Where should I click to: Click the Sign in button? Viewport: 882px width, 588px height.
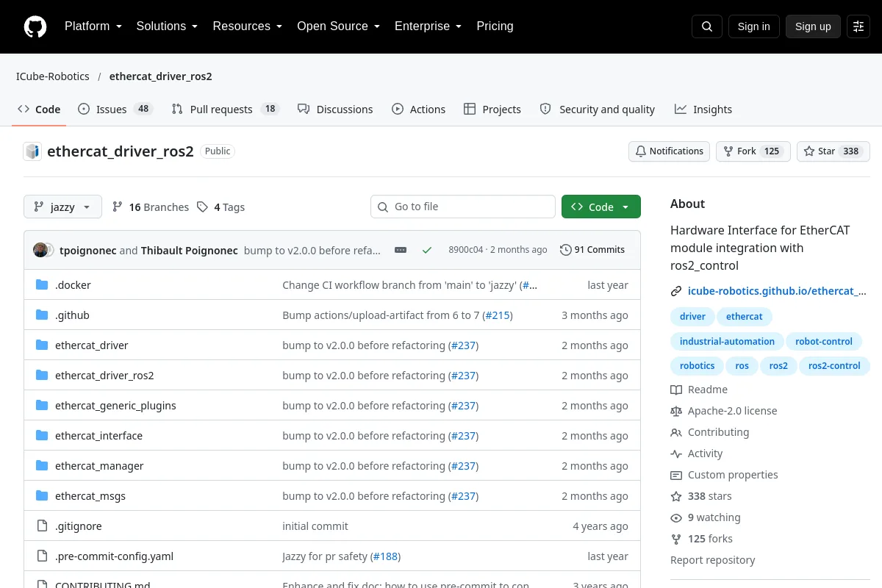pos(753,26)
